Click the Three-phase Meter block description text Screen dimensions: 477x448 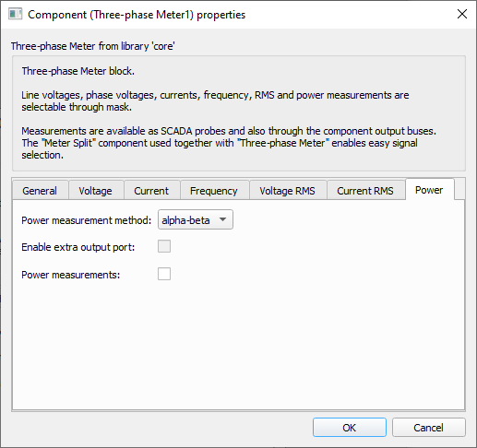click(78, 71)
